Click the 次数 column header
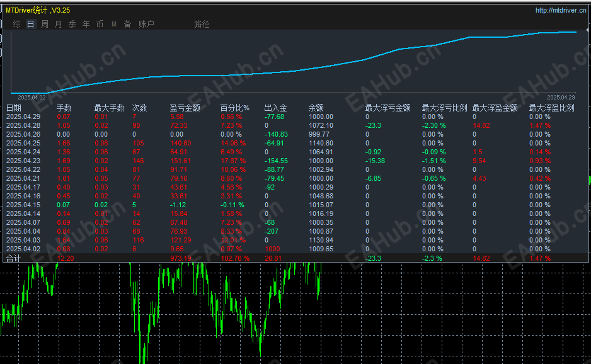 pyautogui.click(x=139, y=108)
